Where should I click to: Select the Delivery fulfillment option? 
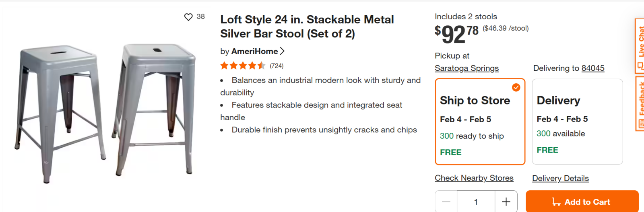click(577, 121)
